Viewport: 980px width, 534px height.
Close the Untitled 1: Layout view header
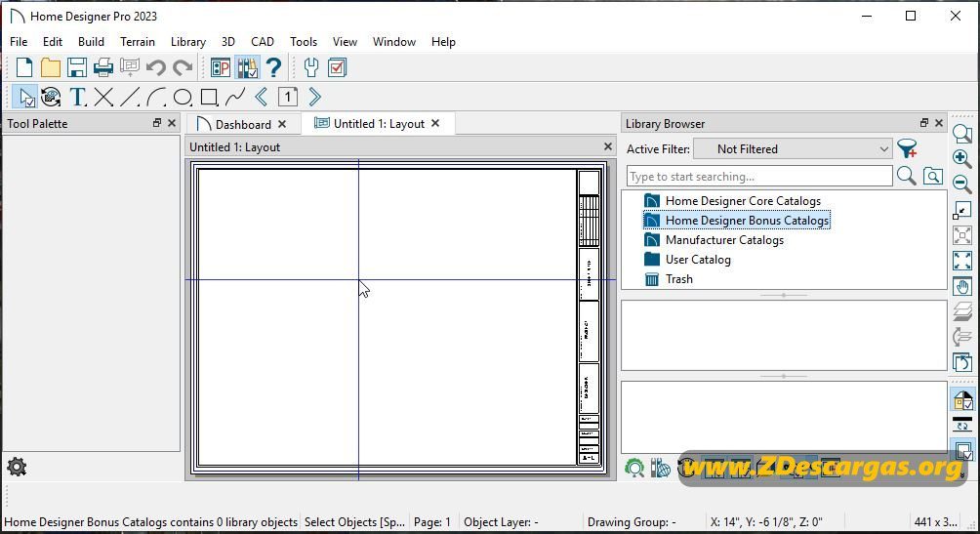(607, 146)
